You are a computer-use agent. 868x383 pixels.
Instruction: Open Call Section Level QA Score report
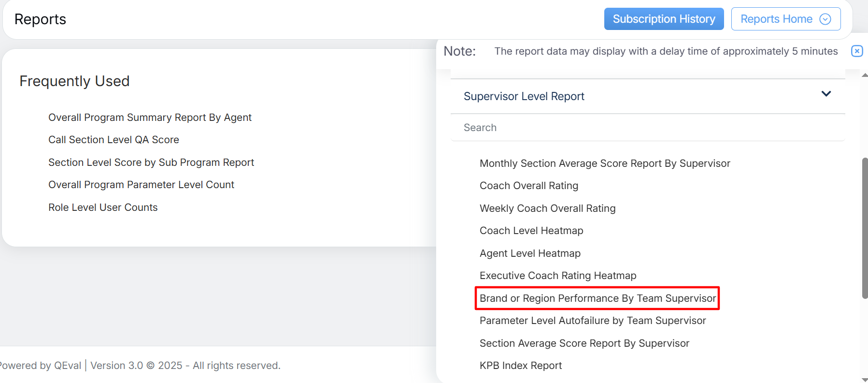114,140
